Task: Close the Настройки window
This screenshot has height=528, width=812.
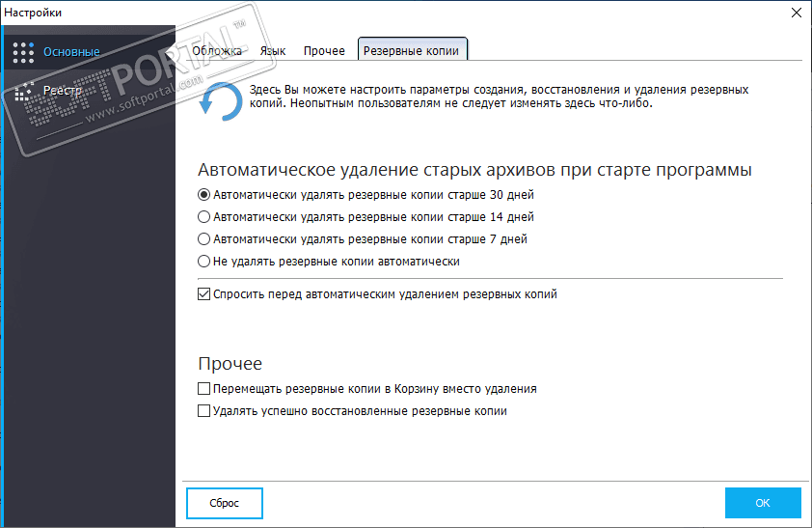Action: (x=797, y=13)
